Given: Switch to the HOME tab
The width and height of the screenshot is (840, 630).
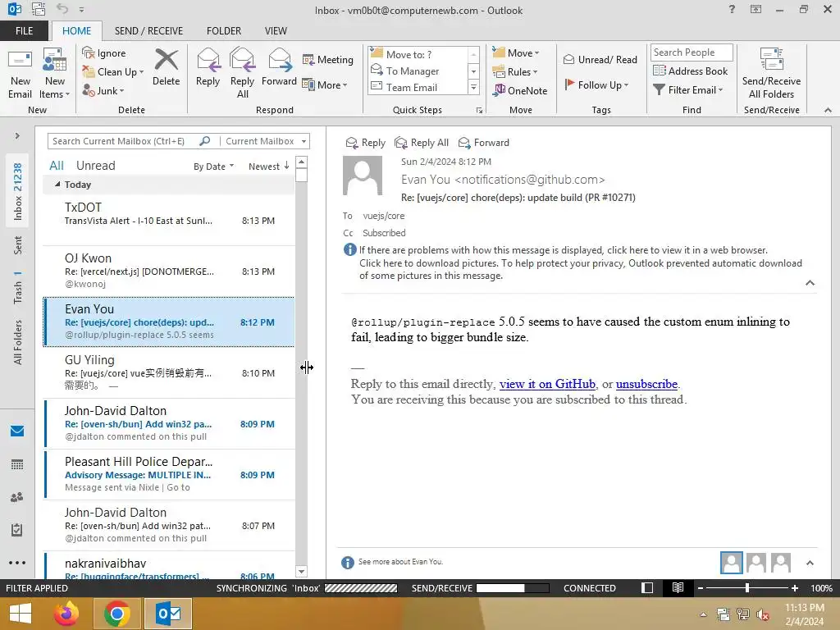Looking at the screenshot, I should tap(76, 30).
